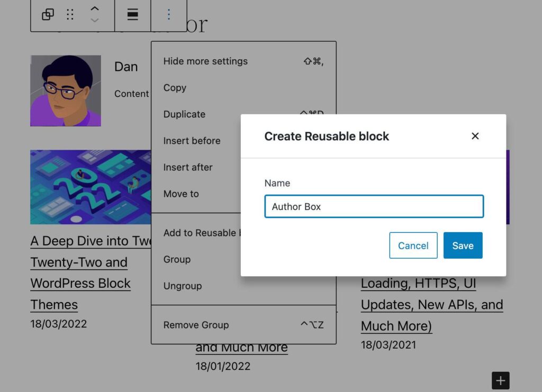
Task: Select Hide more settings menu entry
Action: point(205,61)
